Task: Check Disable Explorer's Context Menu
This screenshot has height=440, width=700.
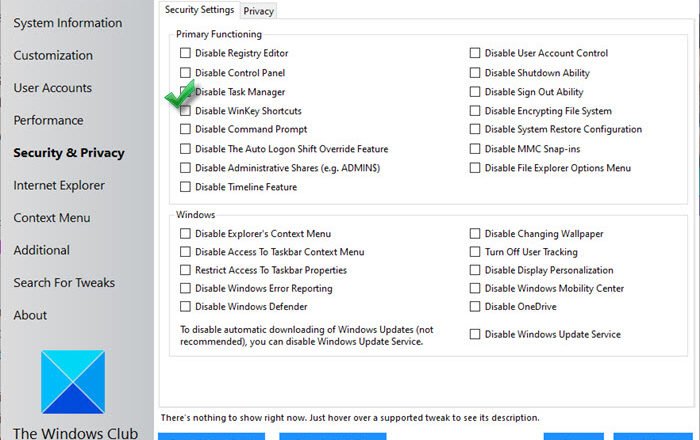Action: [185, 233]
